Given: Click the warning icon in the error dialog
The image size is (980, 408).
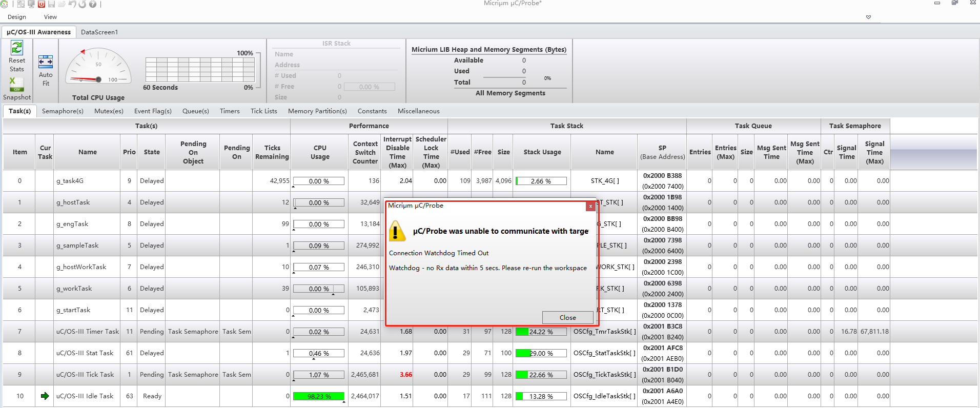Looking at the screenshot, I should coord(397,231).
